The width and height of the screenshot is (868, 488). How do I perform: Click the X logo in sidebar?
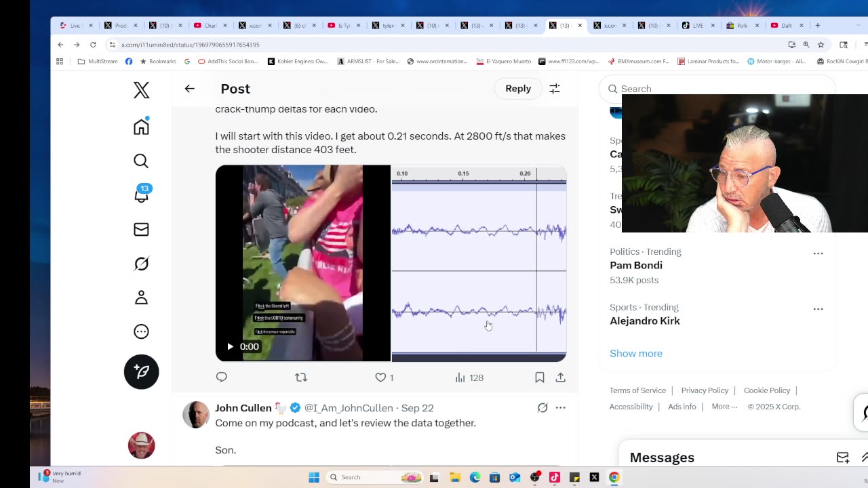tap(141, 90)
